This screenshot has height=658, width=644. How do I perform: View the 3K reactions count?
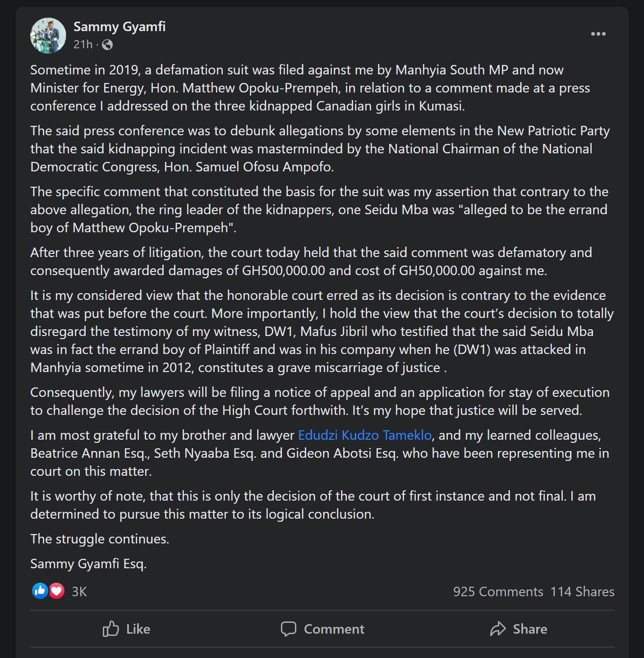click(x=79, y=592)
